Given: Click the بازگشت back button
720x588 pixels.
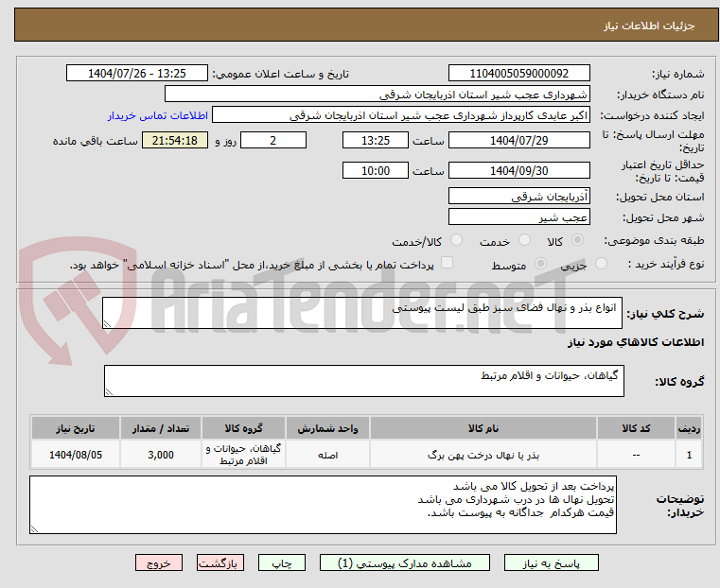Looking at the screenshot, I should pyautogui.click(x=220, y=562).
